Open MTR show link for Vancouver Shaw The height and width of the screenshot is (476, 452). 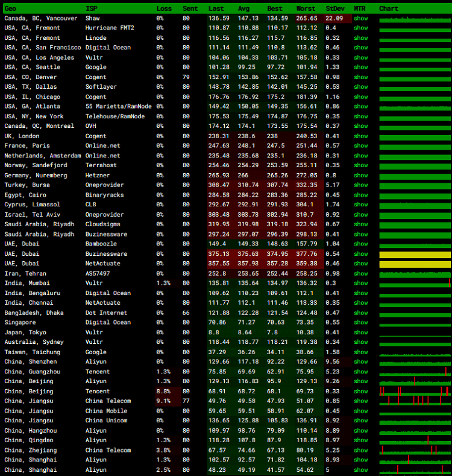(360, 18)
